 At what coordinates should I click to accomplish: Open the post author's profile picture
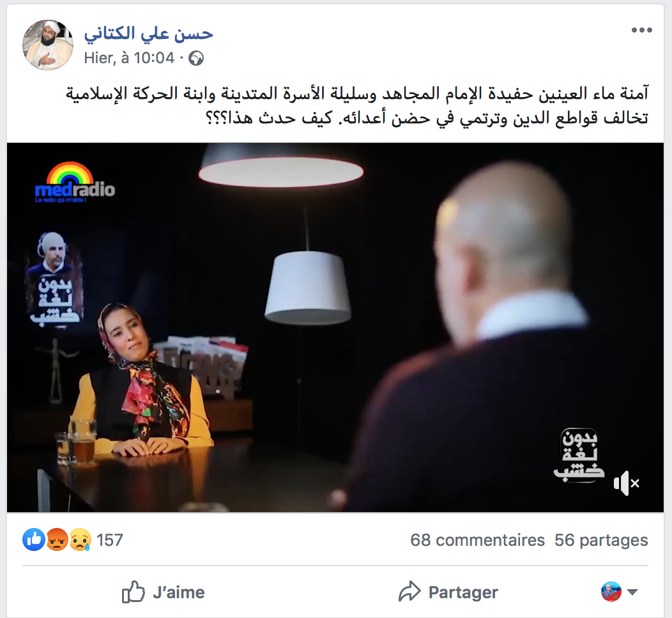[47, 45]
